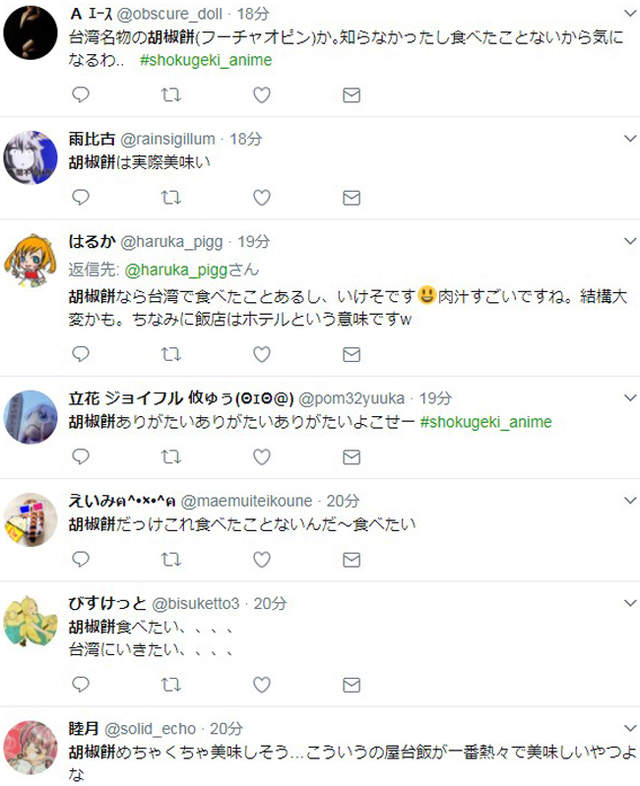Open #shokugeki_anime hashtag in obscure_doll's tweet
640x786 pixels.
[206, 60]
